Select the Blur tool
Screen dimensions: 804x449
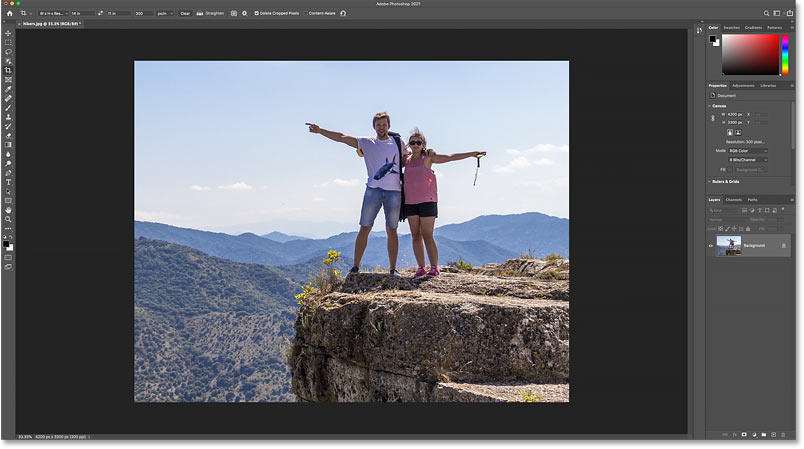click(x=8, y=154)
